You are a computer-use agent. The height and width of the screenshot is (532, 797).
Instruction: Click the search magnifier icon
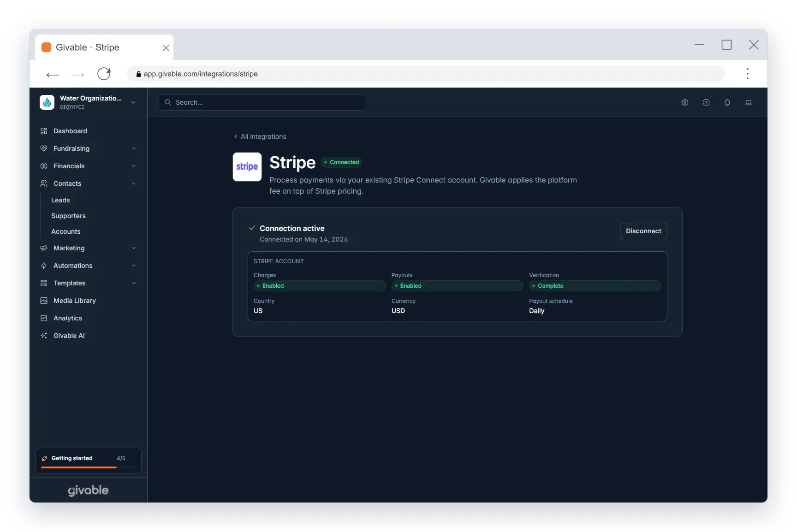168,102
